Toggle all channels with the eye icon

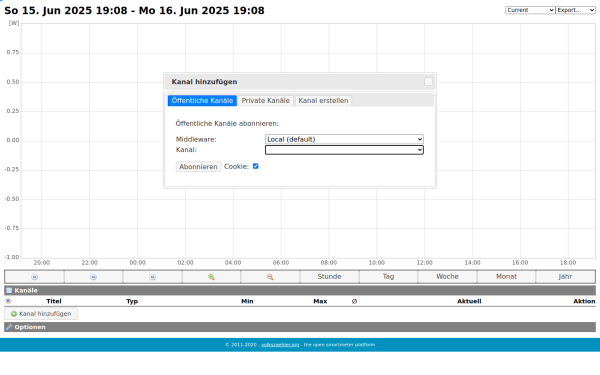click(x=8, y=301)
